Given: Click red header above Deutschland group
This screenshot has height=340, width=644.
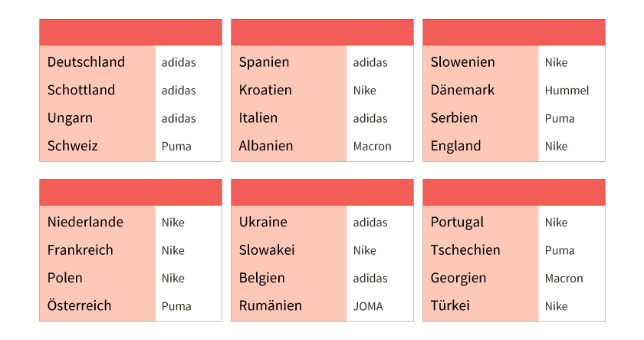Looking at the screenshot, I should [x=130, y=32].
